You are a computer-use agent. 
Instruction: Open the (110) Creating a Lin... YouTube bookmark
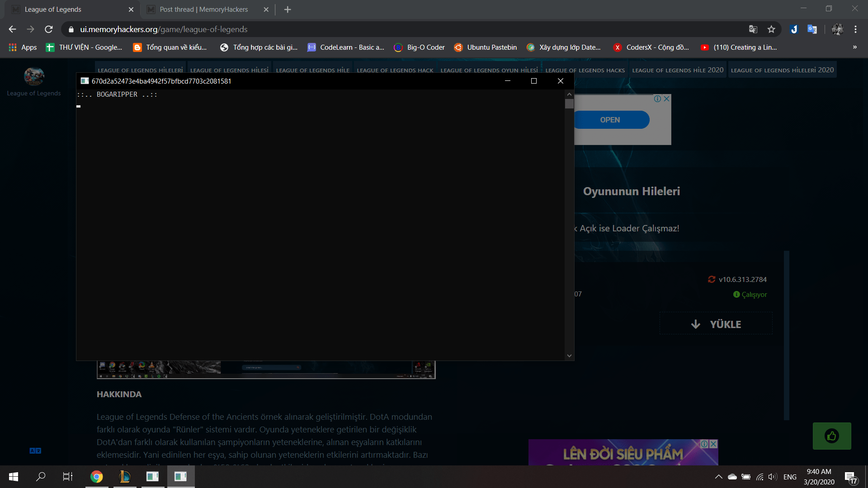coord(739,47)
